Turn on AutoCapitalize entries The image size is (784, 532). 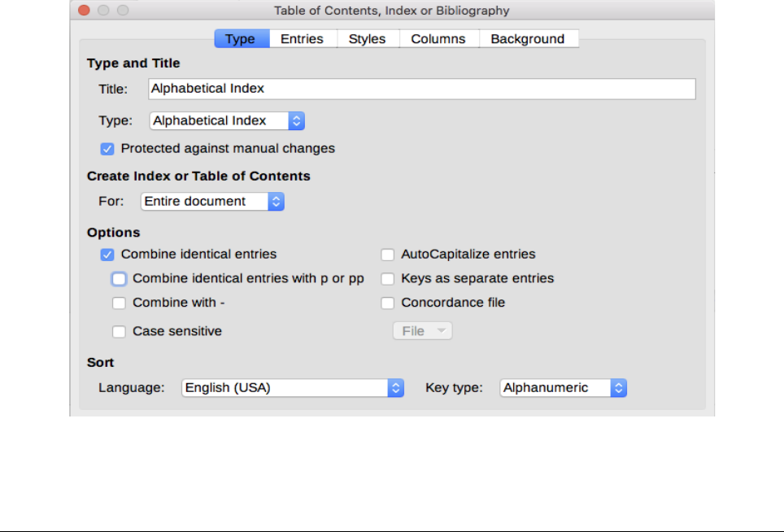(x=388, y=255)
